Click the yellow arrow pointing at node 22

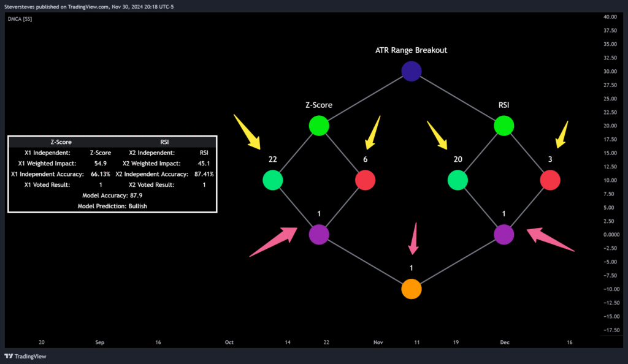248,132
